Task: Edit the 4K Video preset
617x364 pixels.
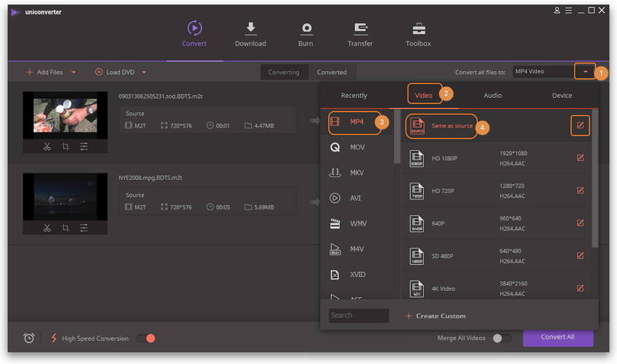Action: click(580, 288)
